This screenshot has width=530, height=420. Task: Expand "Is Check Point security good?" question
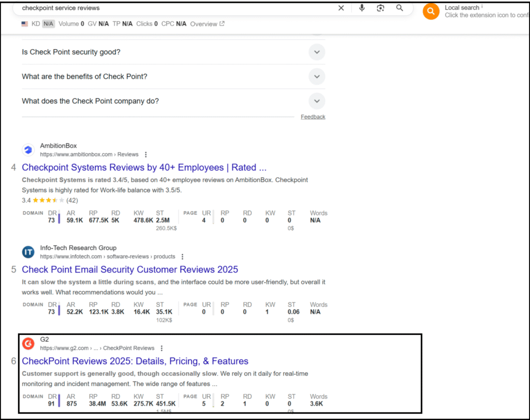pos(317,52)
